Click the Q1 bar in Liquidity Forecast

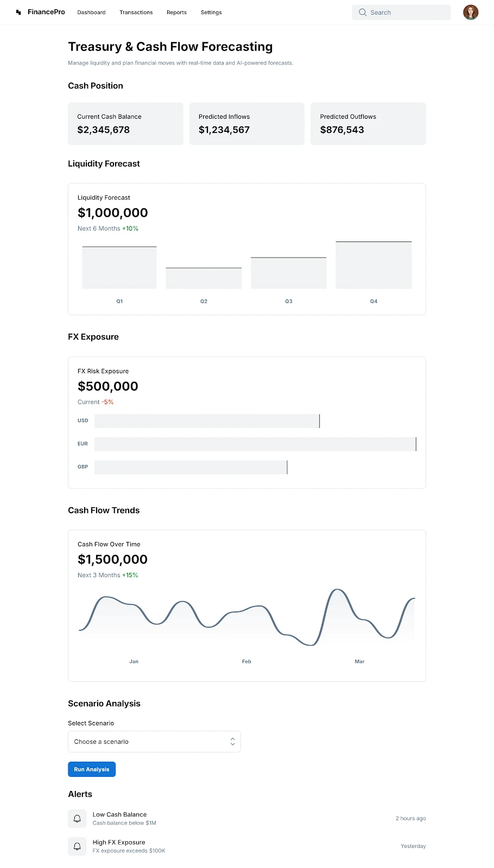click(x=119, y=267)
